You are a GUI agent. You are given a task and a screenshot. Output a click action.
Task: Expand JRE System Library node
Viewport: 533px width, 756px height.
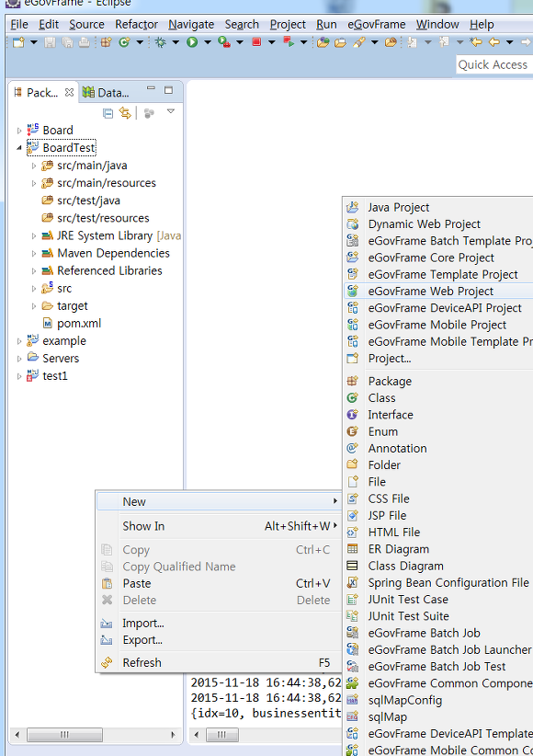(34, 235)
